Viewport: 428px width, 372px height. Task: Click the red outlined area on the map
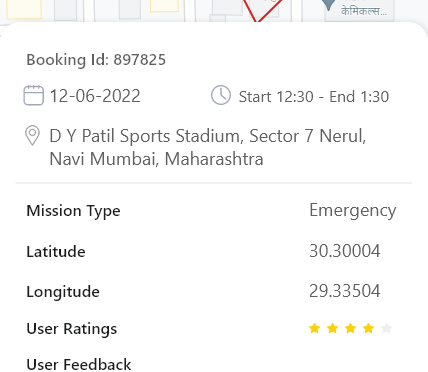pyautogui.click(x=263, y=10)
